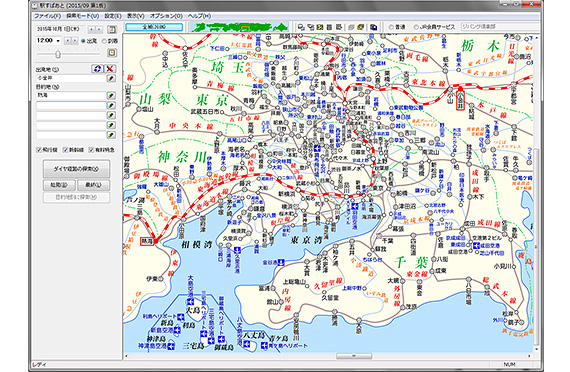The height and width of the screenshot is (372, 570).
Task: Click the 伊東 station label on the map
Action: [152, 279]
